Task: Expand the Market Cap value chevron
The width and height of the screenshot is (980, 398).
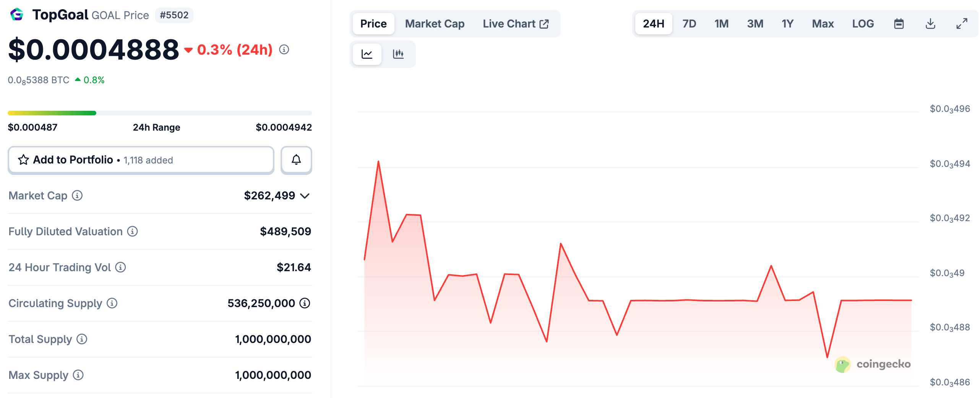Action: pos(305,196)
